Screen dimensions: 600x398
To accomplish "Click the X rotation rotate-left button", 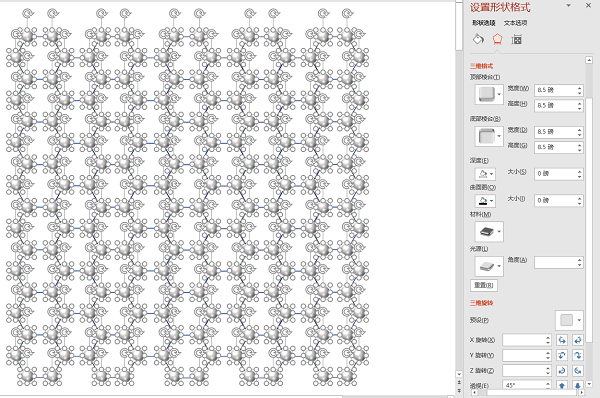I will [562, 340].
